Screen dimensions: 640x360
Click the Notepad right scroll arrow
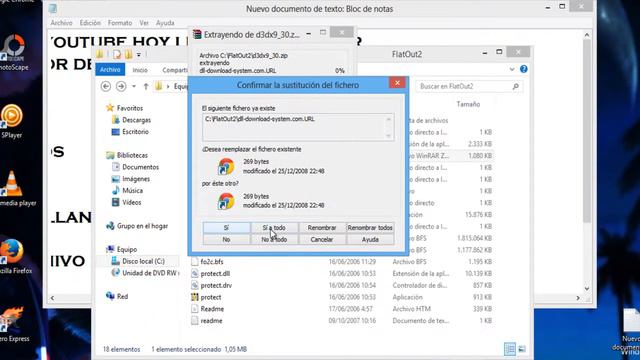tap(578, 298)
